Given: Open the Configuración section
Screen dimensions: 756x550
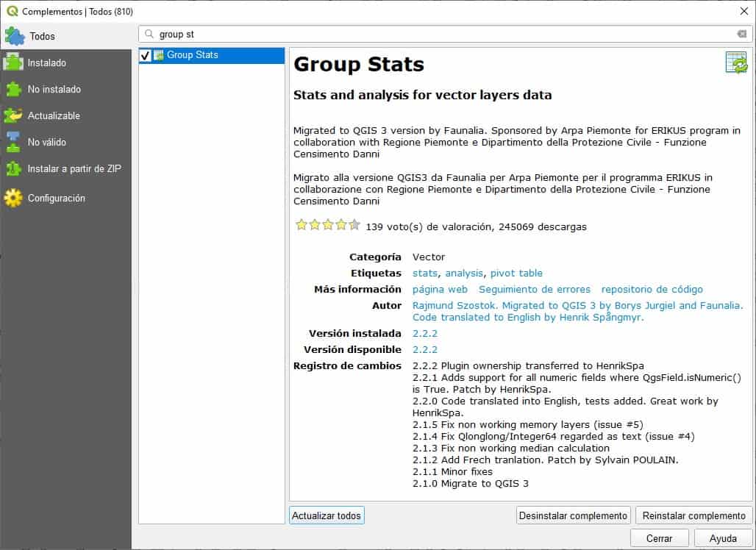Looking at the screenshot, I should [x=57, y=198].
